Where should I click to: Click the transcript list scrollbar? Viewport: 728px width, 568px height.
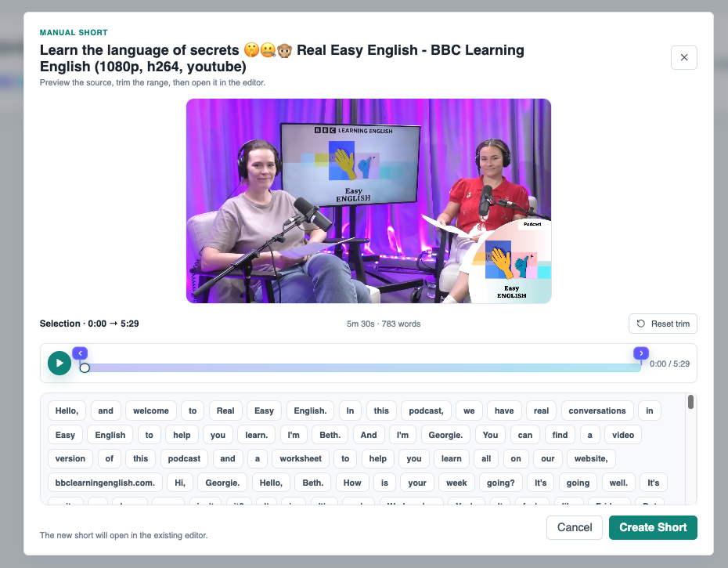691,402
